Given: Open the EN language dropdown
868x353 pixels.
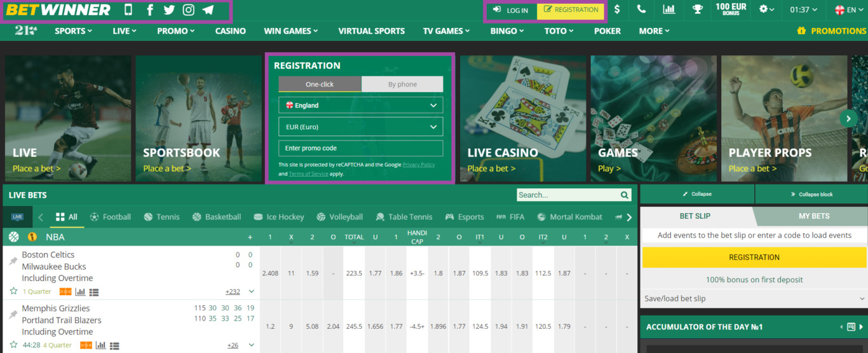Looking at the screenshot, I should coord(849,10).
